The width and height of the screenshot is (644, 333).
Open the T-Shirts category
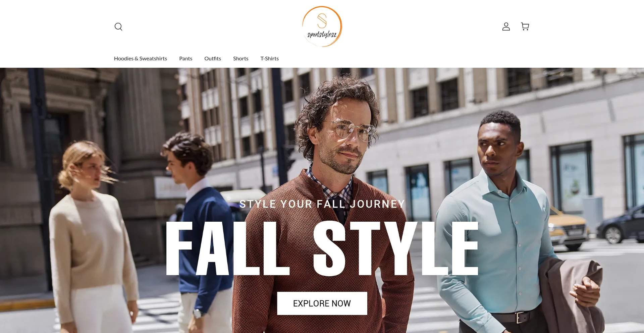pos(270,58)
